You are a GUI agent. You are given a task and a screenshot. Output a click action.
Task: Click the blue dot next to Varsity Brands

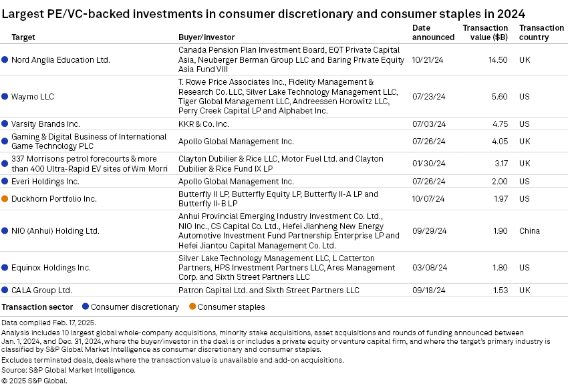(5, 124)
